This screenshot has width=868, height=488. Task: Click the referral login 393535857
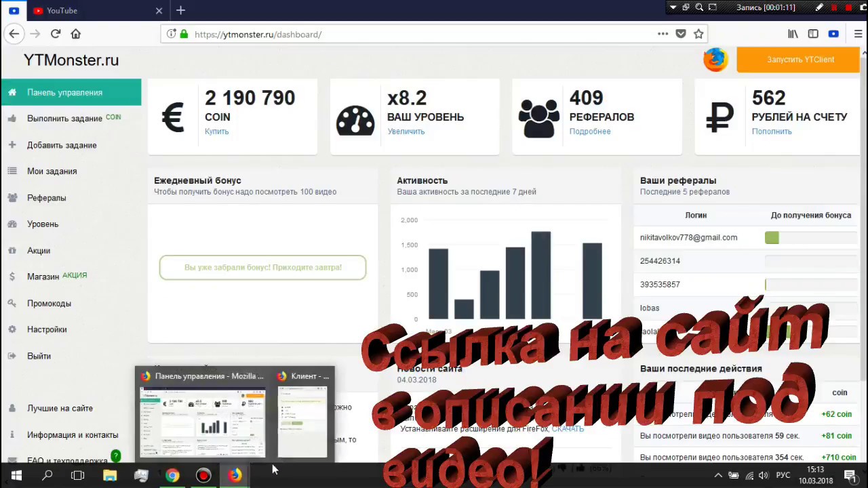(660, 285)
